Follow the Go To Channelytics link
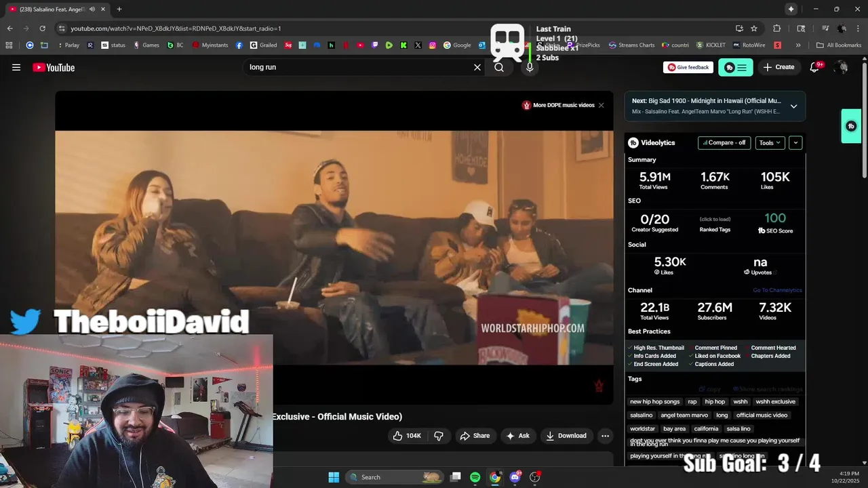Viewport: 868px width, 488px height. coord(777,290)
